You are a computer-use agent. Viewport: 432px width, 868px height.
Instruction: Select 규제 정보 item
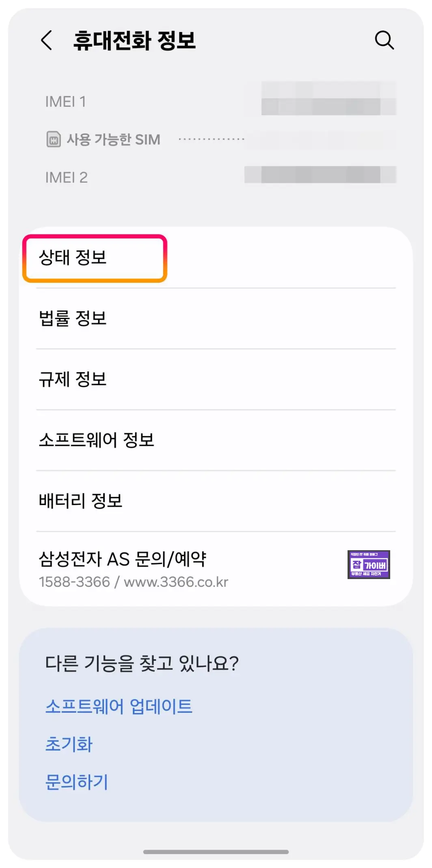216,379
